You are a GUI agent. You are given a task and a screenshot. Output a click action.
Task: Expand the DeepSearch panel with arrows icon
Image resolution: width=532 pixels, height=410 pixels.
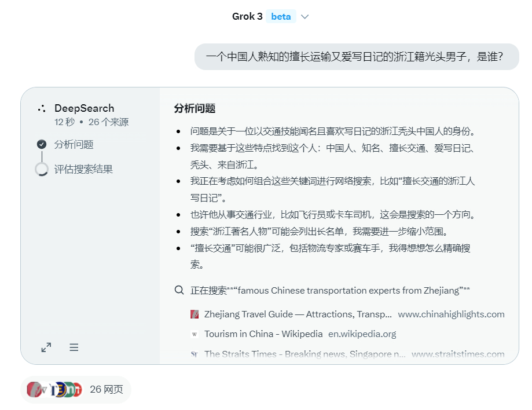46,347
